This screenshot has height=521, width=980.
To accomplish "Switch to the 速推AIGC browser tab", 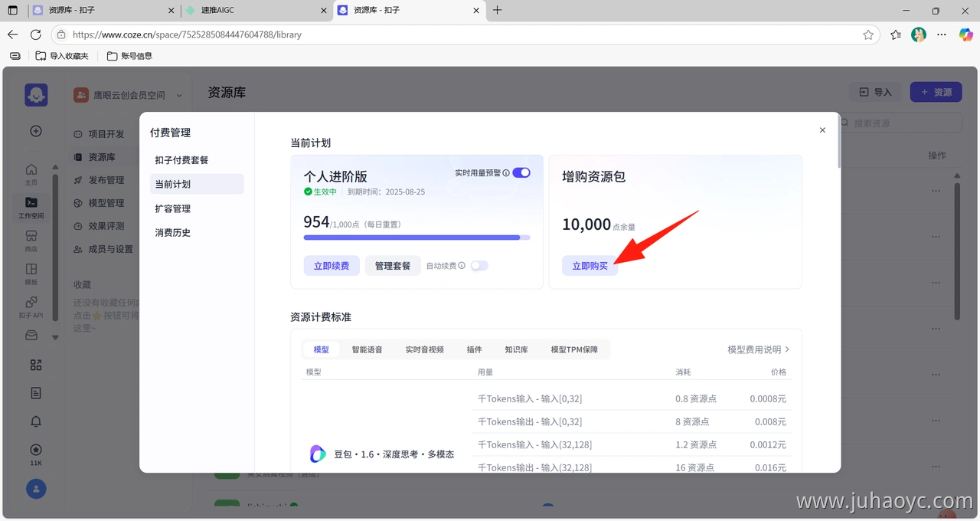I will tap(256, 11).
